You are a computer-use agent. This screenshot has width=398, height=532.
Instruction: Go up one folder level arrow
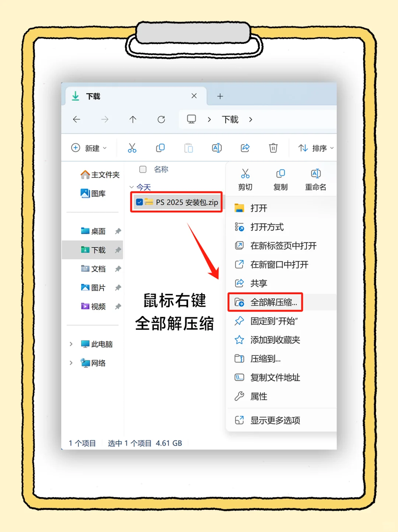(133, 119)
